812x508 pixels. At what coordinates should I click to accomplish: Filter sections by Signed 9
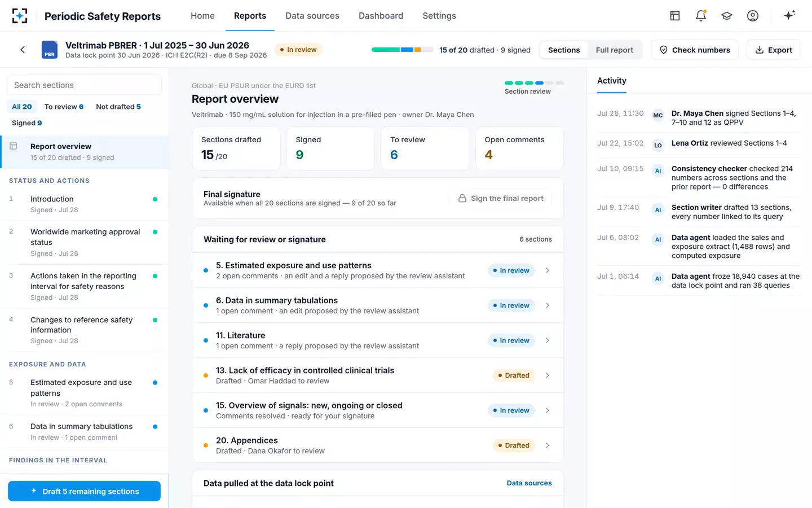pyautogui.click(x=27, y=123)
